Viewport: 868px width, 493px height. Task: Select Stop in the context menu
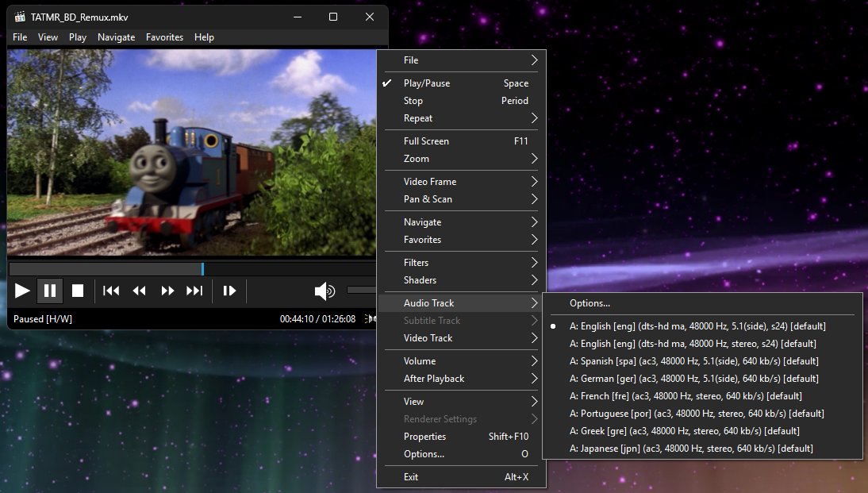pos(461,101)
